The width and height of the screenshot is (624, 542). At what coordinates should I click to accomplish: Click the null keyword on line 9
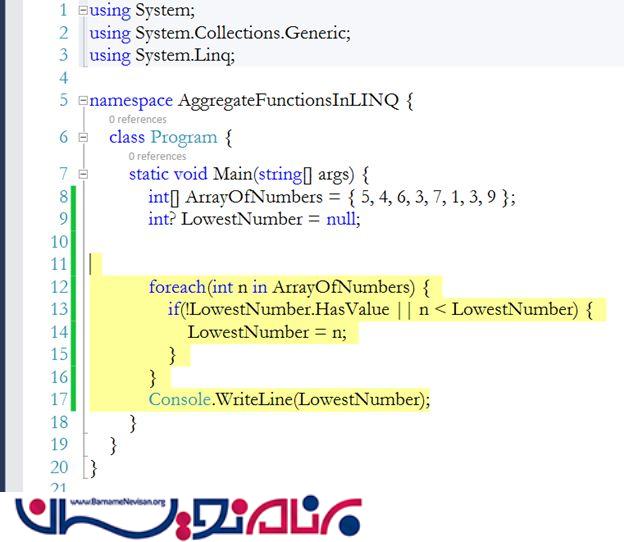point(341,219)
